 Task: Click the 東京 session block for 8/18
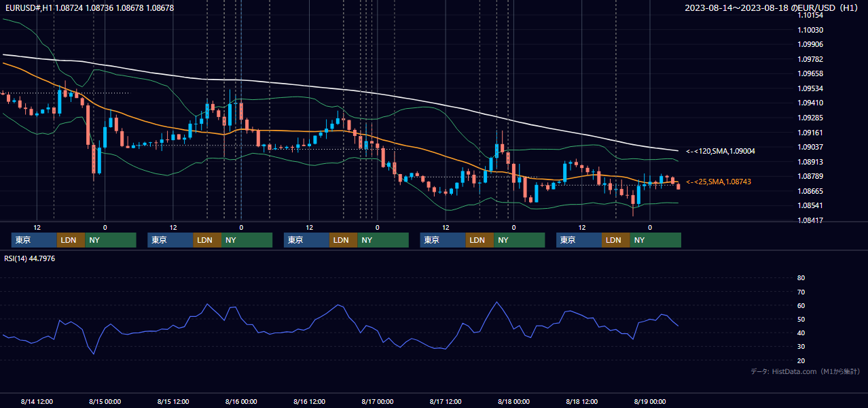click(579, 240)
